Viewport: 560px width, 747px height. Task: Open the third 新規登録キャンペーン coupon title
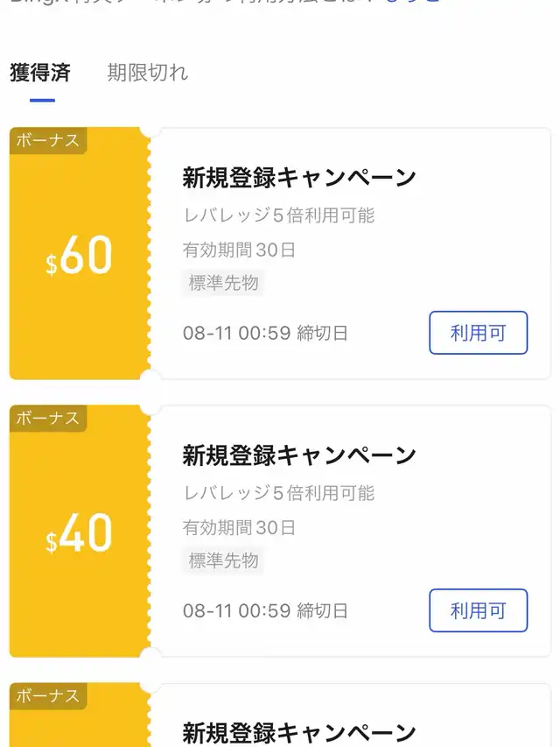click(x=299, y=733)
